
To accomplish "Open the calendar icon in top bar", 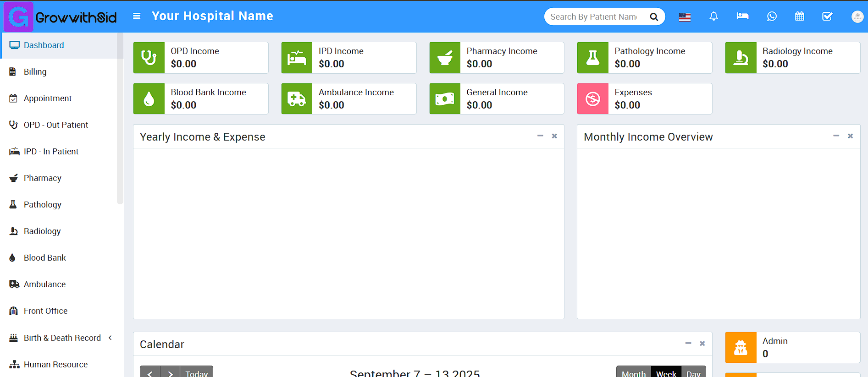I will (x=799, y=16).
